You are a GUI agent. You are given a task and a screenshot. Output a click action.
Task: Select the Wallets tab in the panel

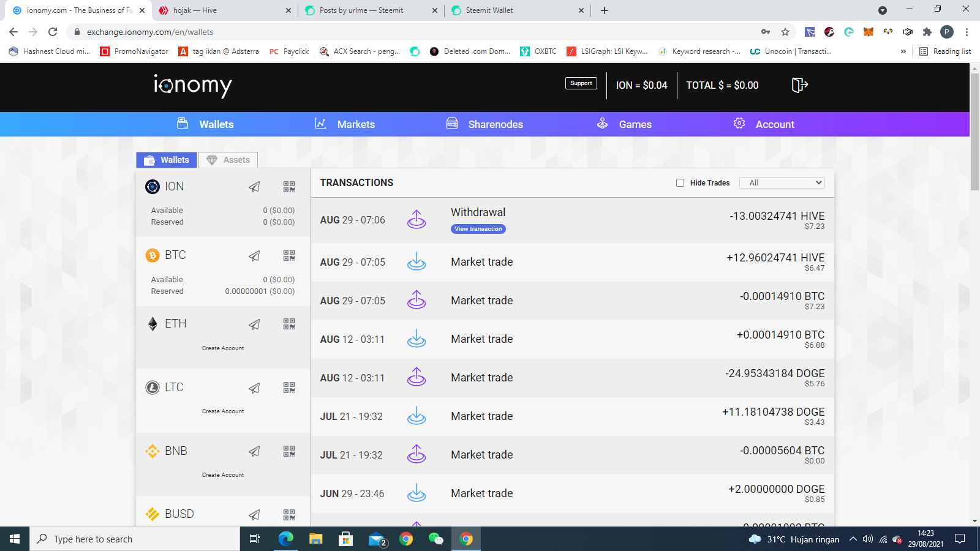point(167,160)
